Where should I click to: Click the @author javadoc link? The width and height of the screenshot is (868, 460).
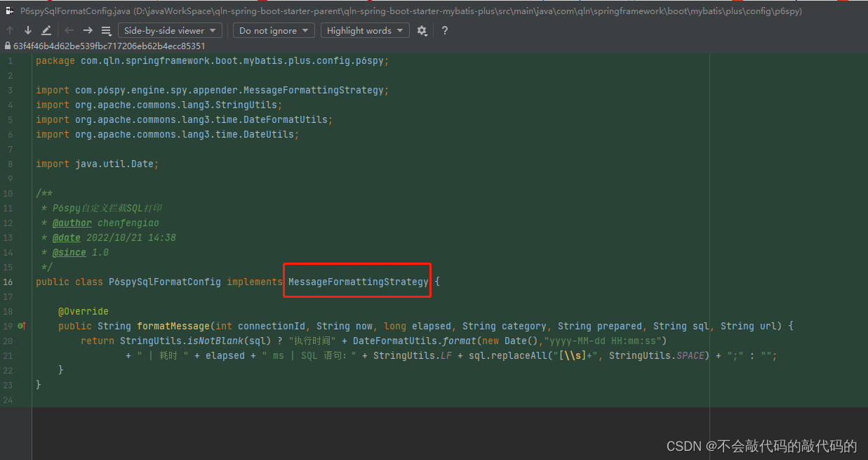click(72, 223)
